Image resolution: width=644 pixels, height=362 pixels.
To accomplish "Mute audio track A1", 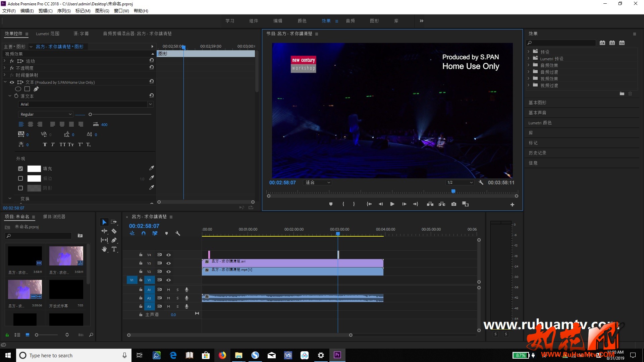I will [x=169, y=290].
